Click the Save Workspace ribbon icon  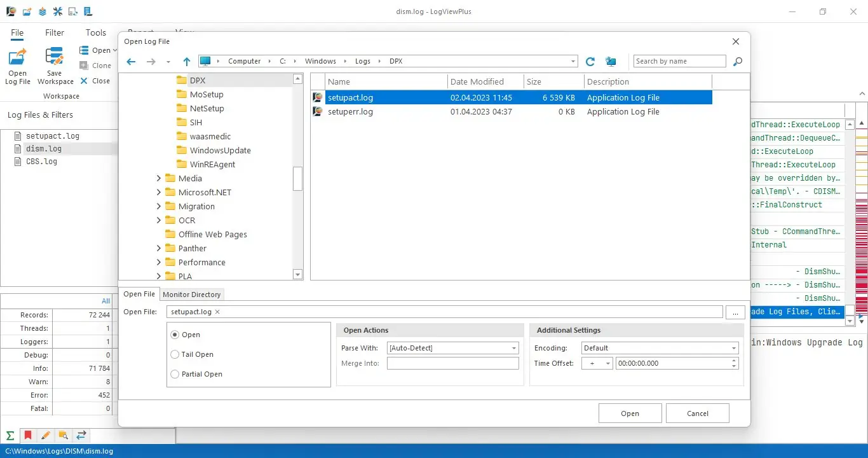[55, 57]
